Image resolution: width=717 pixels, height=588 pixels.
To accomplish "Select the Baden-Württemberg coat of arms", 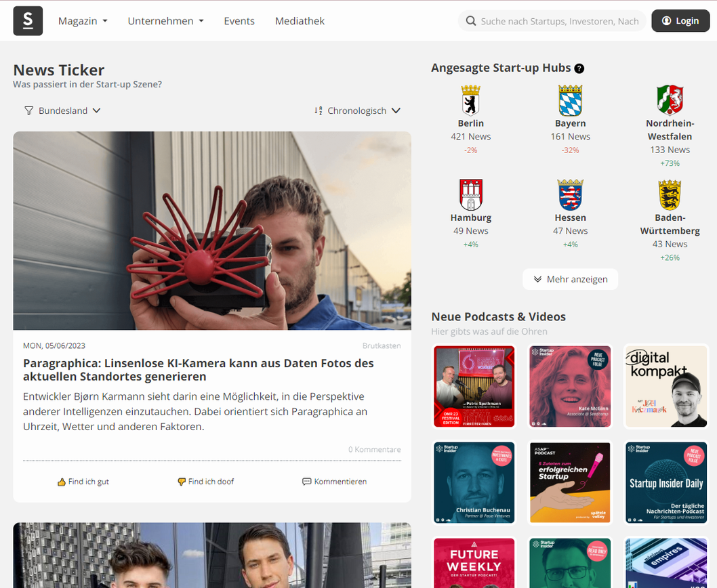I will tap(670, 195).
